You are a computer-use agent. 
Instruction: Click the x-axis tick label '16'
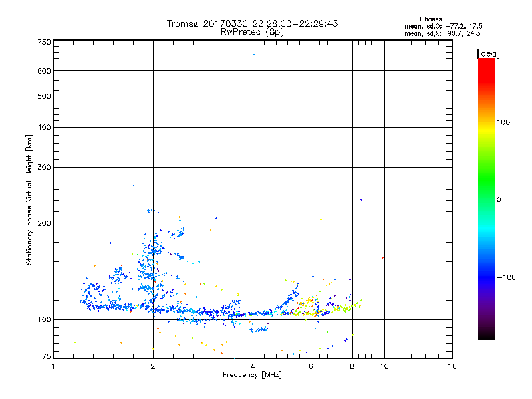point(452,366)
